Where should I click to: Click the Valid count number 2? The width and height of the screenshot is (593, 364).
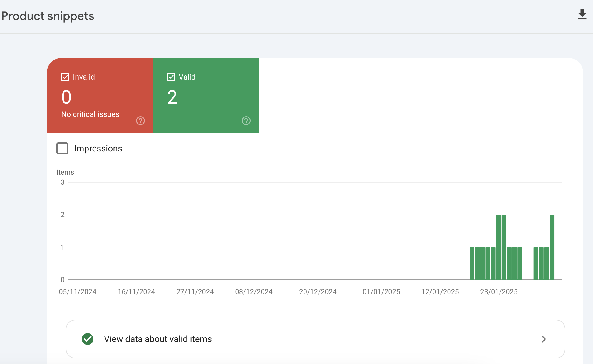172,97
